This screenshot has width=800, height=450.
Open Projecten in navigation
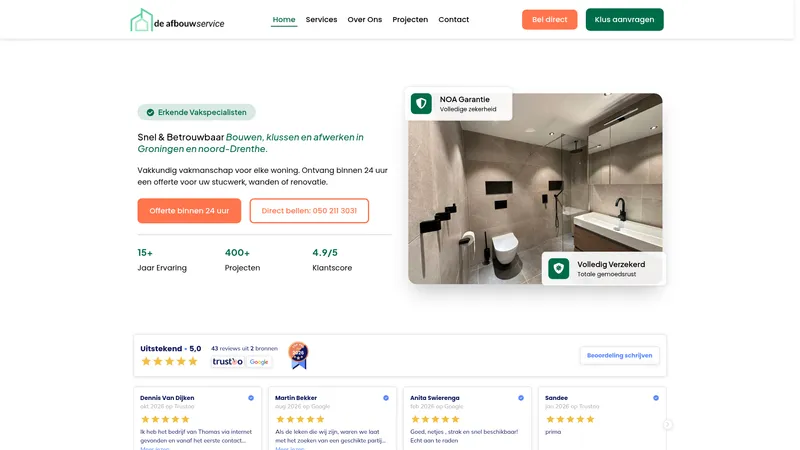(x=410, y=19)
